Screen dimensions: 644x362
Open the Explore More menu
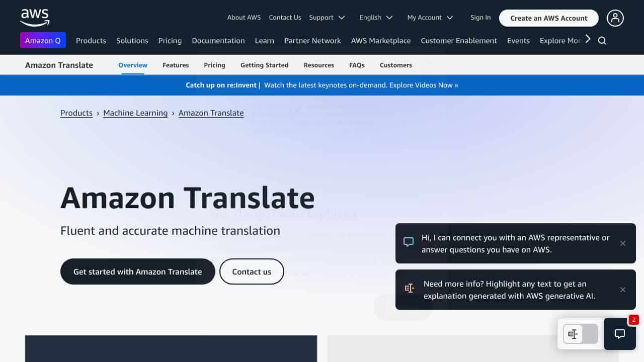click(x=560, y=41)
